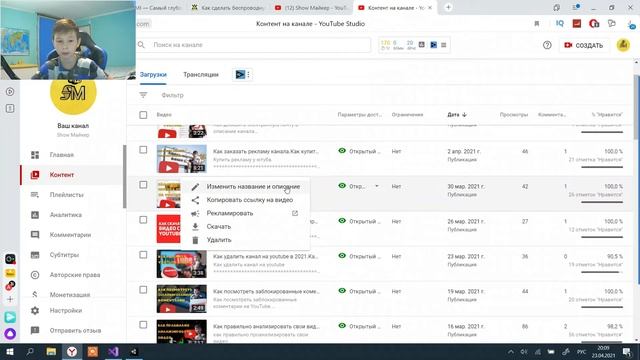Open video title Как удалить канал на youtube
640x360 pixels.
coord(266,256)
